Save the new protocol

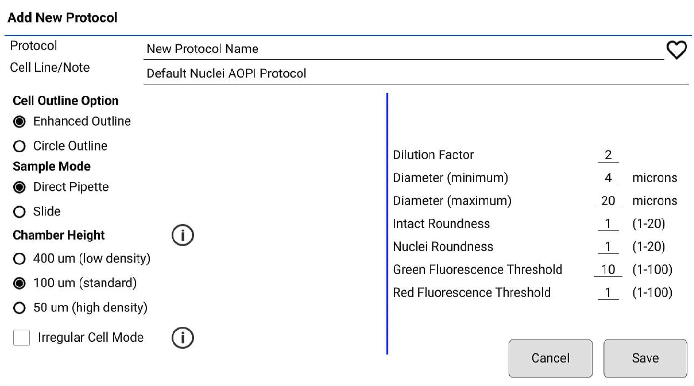tap(645, 358)
